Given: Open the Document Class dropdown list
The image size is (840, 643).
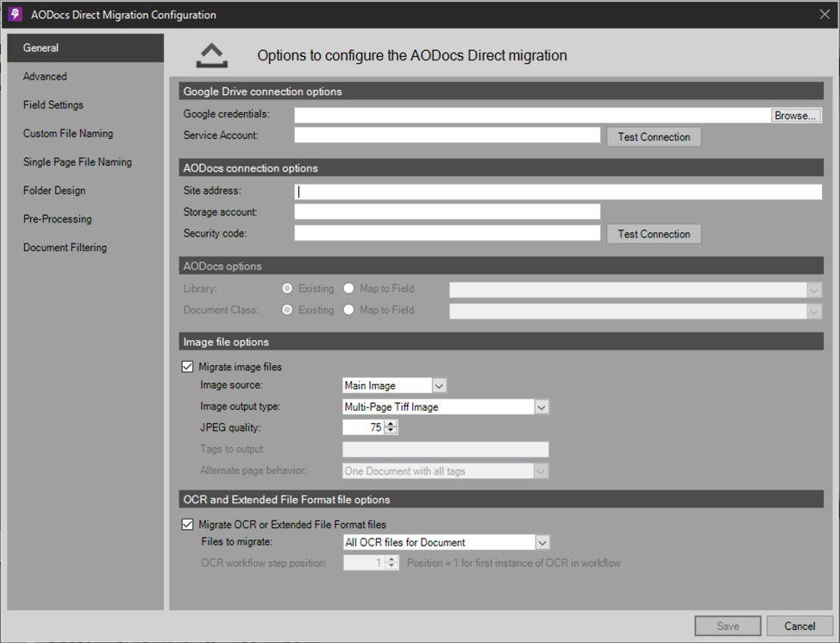Looking at the screenshot, I should pyautogui.click(x=814, y=312).
